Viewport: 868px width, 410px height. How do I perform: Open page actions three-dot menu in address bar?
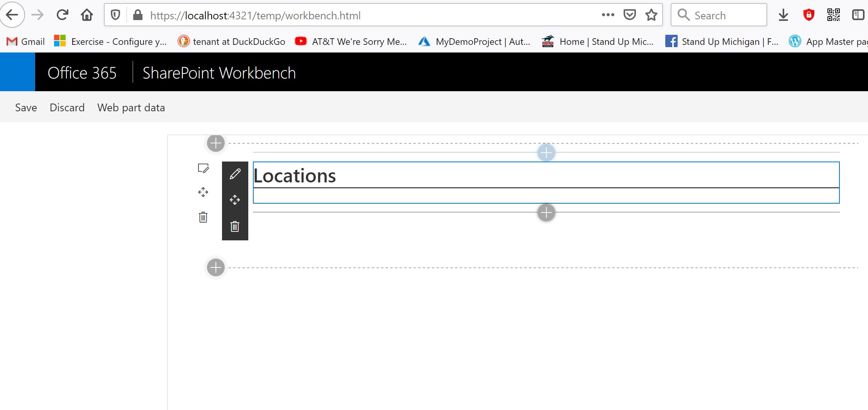pyautogui.click(x=608, y=15)
